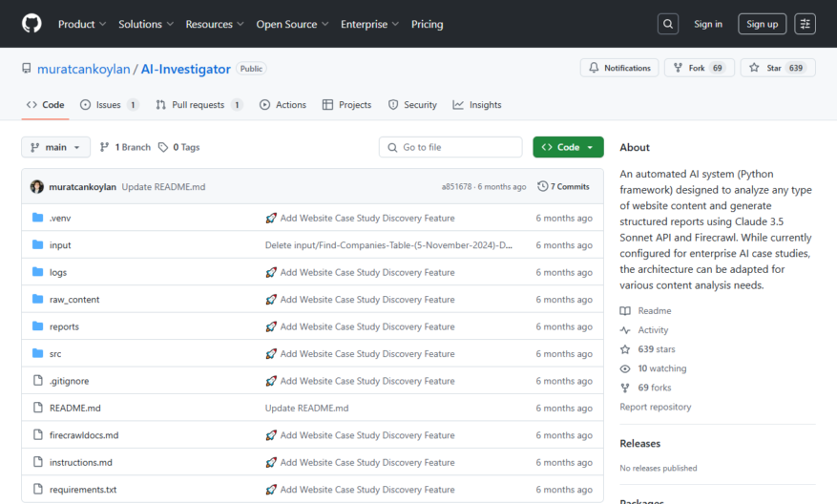Click the settings sliders icon in the top bar
The height and width of the screenshot is (504, 837).
[805, 24]
